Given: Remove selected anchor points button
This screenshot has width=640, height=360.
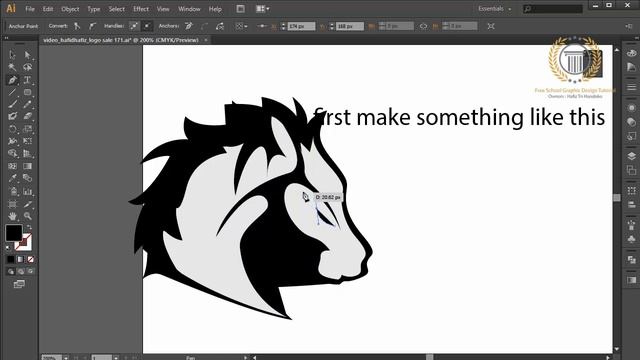Looking at the screenshot, I should point(189,26).
